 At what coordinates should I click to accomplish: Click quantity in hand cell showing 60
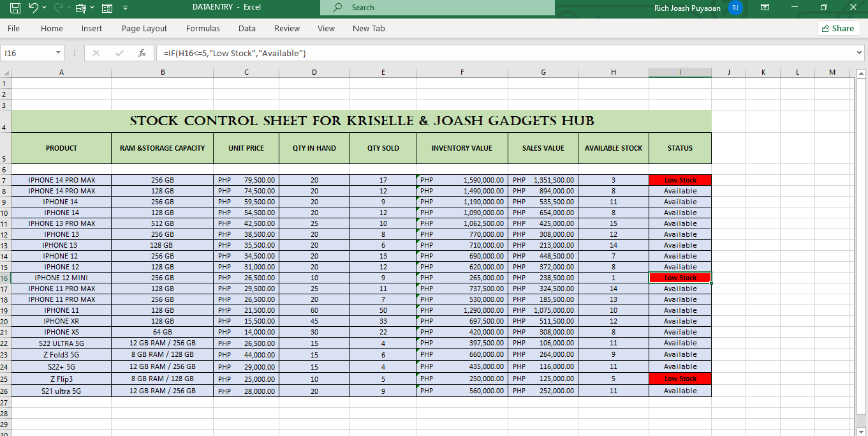click(x=314, y=310)
